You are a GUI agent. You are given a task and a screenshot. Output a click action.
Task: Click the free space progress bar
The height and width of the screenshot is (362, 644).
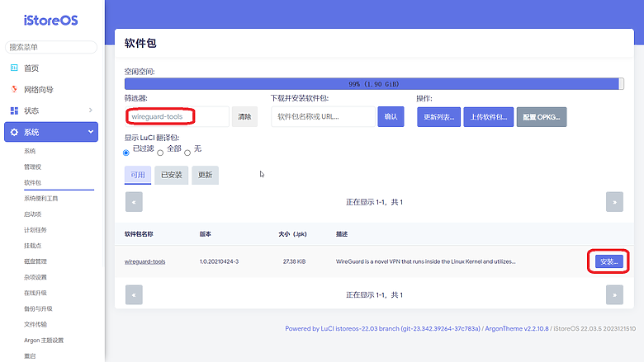point(374,83)
